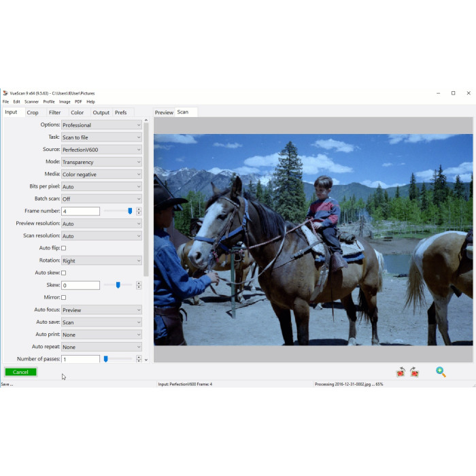This screenshot has width=476, height=476.
Task: Click the VueScan app icon in title bar
Action: click(x=5, y=93)
